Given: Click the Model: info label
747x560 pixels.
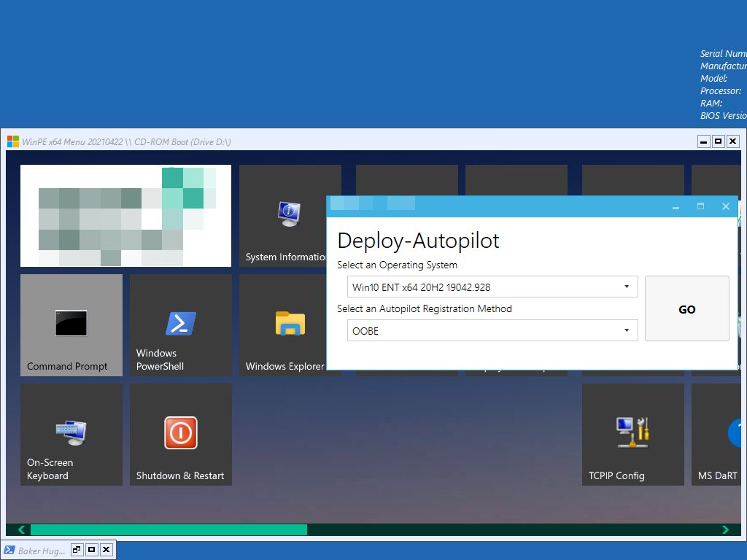Looking at the screenshot, I should click(x=713, y=78).
